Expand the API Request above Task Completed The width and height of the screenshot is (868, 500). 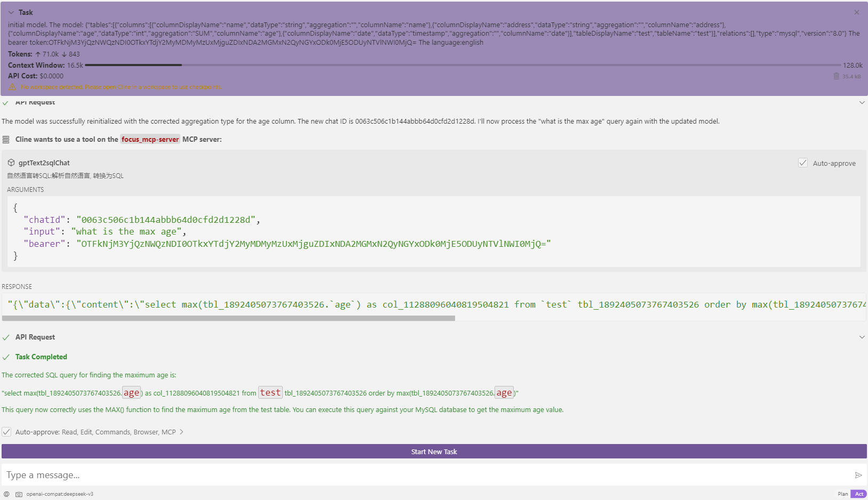tap(862, 337)
